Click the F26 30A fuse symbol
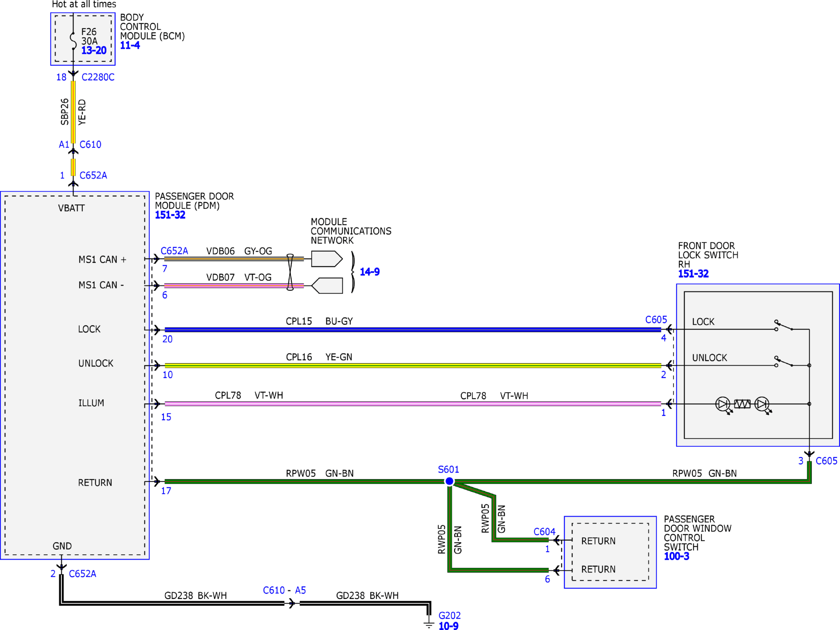 click(73, 40)
